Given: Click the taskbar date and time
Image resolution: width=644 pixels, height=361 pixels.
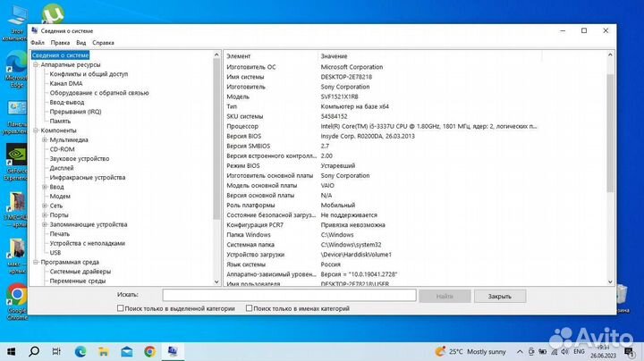Looking at the screenshot, I should point(604,351).
